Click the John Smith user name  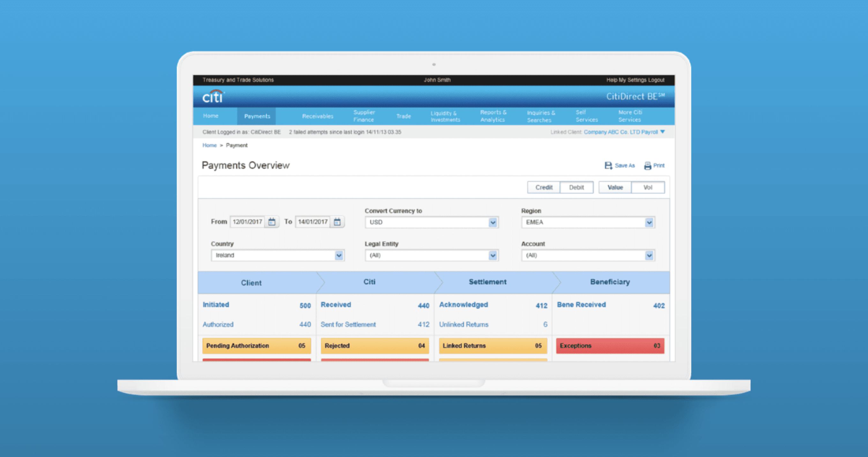coord(437,80)
